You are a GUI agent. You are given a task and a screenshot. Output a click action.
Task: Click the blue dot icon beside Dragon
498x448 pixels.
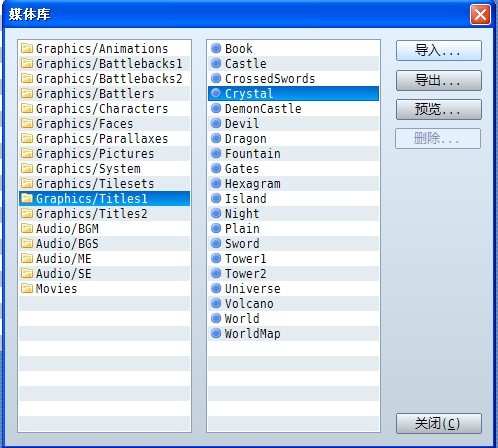click(216, 138)
